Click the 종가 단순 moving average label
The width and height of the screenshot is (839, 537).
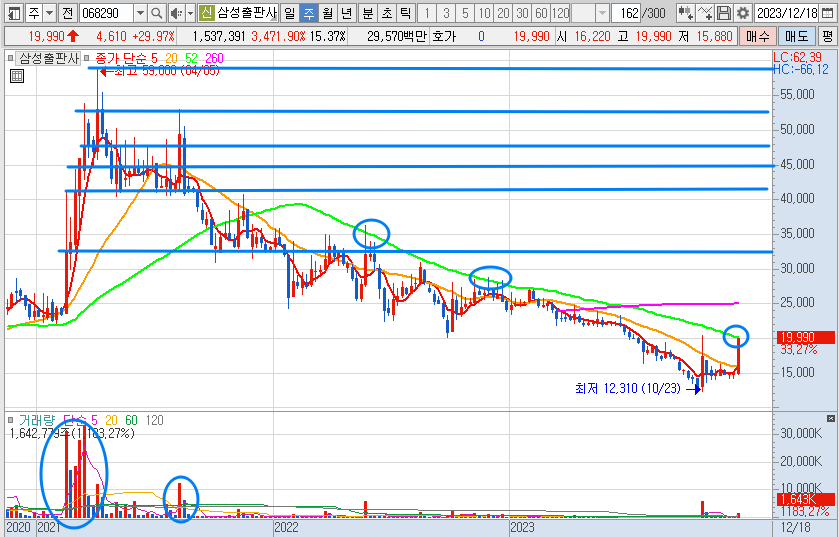[x=121, y=58]
